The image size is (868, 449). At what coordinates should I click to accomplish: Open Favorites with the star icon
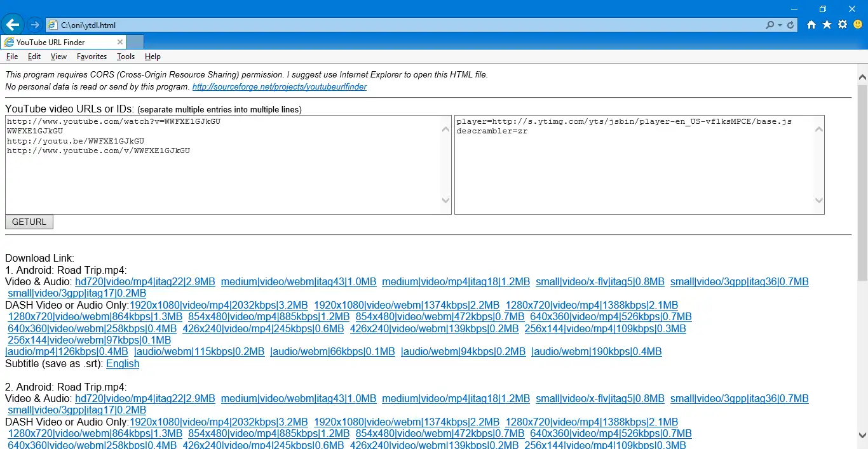pyautogui.click(x=827, y=25)
